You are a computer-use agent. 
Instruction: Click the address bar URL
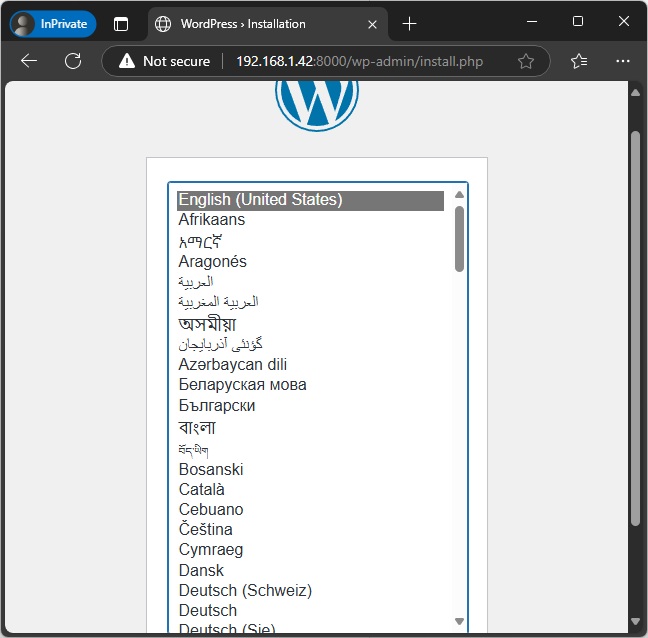[359, 61]
